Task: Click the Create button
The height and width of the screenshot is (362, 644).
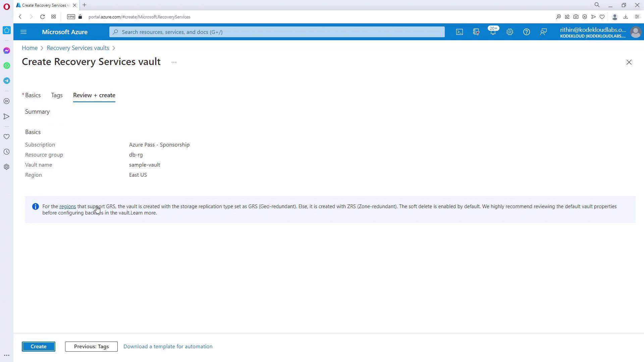Action: (x=39, y=347)
